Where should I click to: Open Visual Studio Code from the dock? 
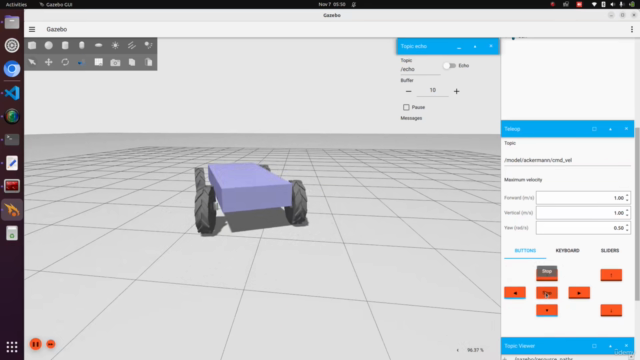pos(12,93)
